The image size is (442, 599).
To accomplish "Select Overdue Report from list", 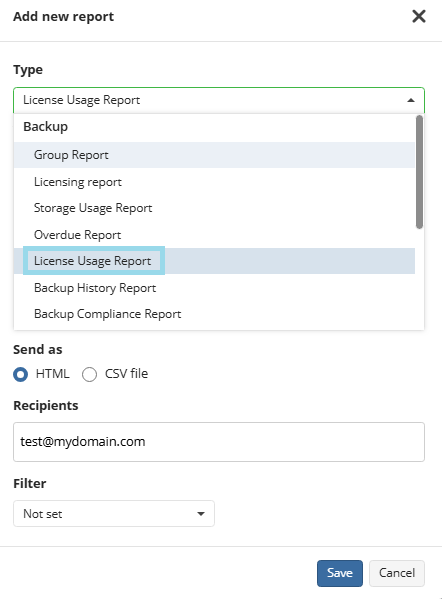I will [214, 235].
